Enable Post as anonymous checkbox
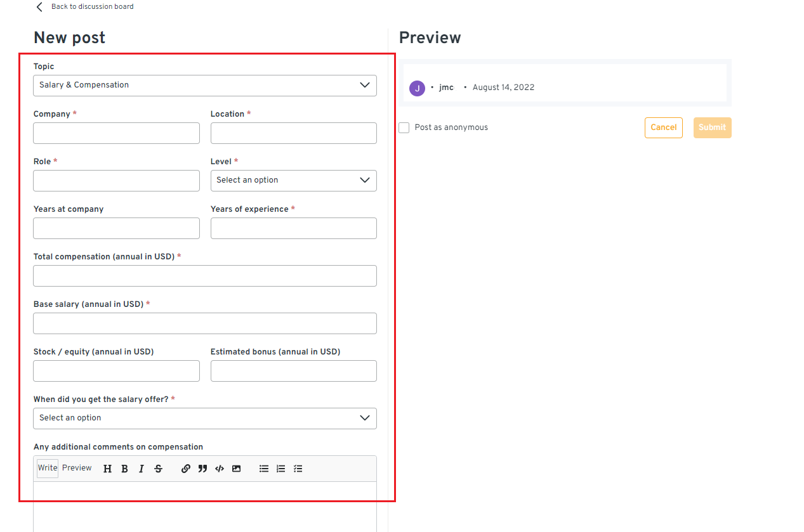This screenshot has height=532, width=804. pos(404,127)
